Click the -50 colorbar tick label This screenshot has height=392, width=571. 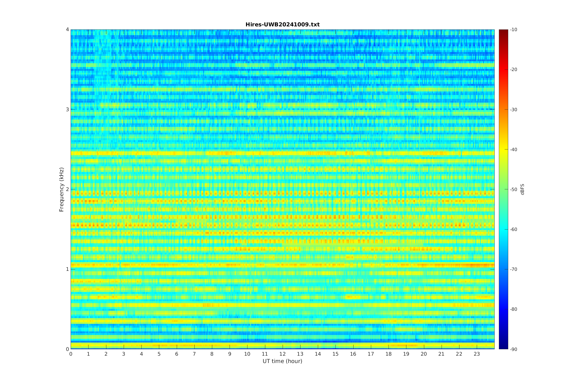pos(513,189)
